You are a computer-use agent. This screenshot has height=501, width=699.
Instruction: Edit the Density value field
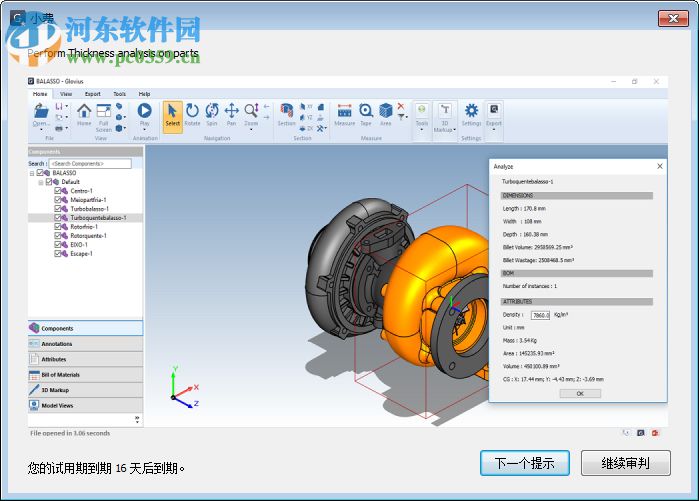(540, 315)
